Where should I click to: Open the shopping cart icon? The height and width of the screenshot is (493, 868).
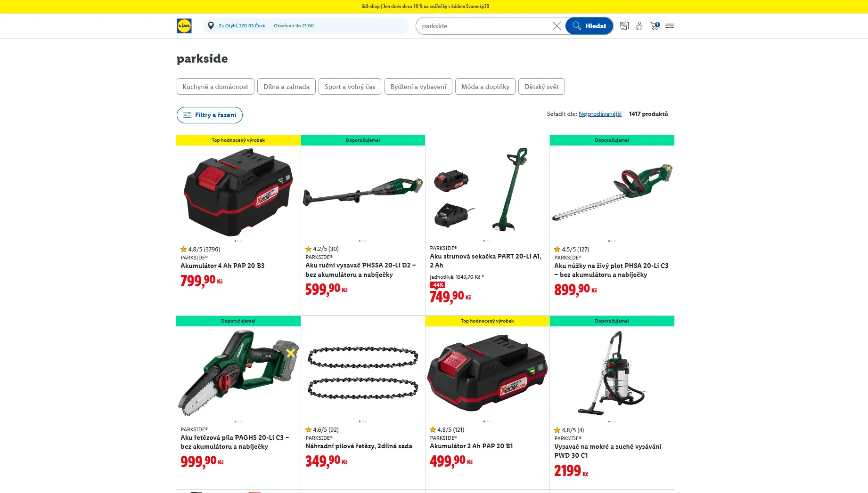(655, 26)
